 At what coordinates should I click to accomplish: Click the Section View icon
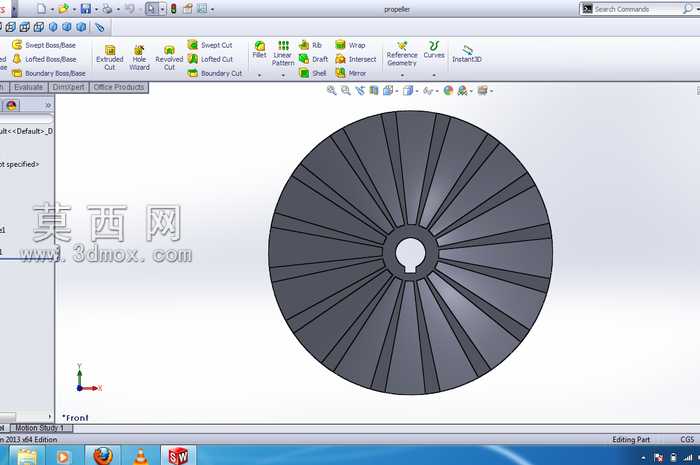coord(374,91)
